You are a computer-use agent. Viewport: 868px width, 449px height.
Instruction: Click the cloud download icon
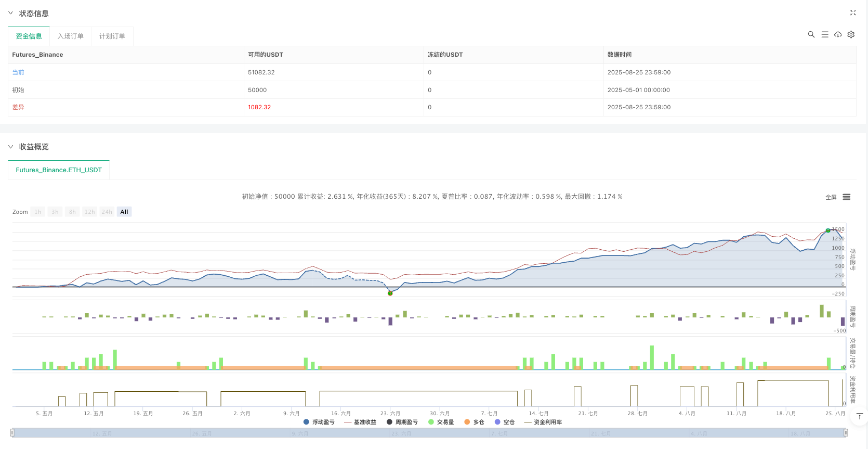tap(838, 34)
